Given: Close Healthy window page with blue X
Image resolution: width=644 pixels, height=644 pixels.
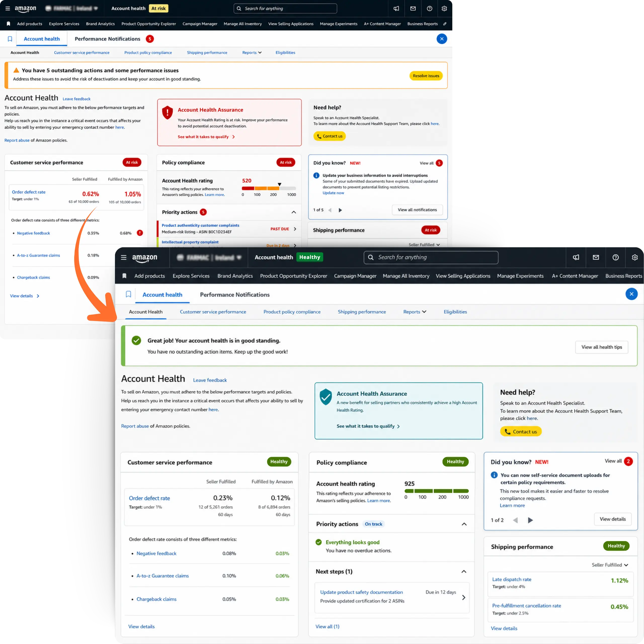Looking at the screenshot, I should (x=631, y=294).
